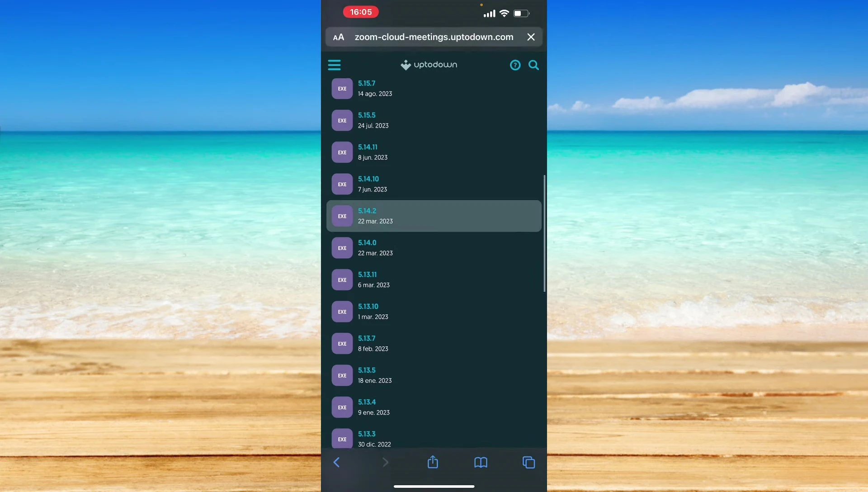868x492 pixels.
Task: Tap the EXE icon for version 5.13.10
Action: 342,312
